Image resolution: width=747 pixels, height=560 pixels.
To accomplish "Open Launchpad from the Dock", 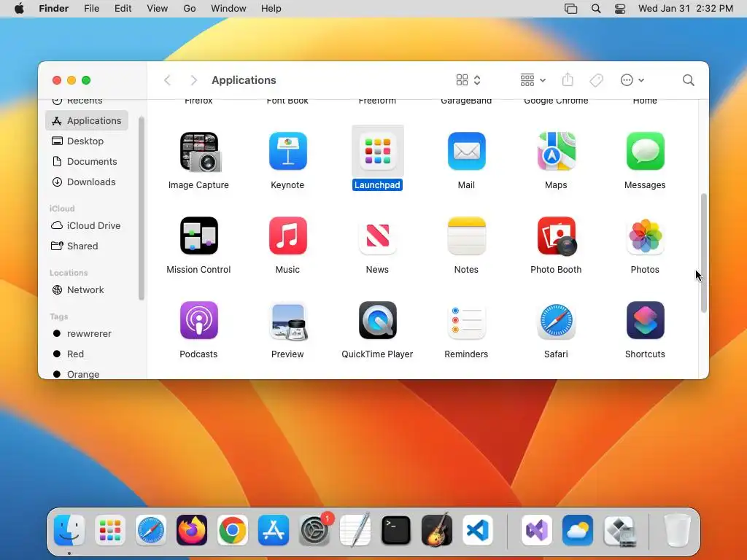I will (110, 529).
